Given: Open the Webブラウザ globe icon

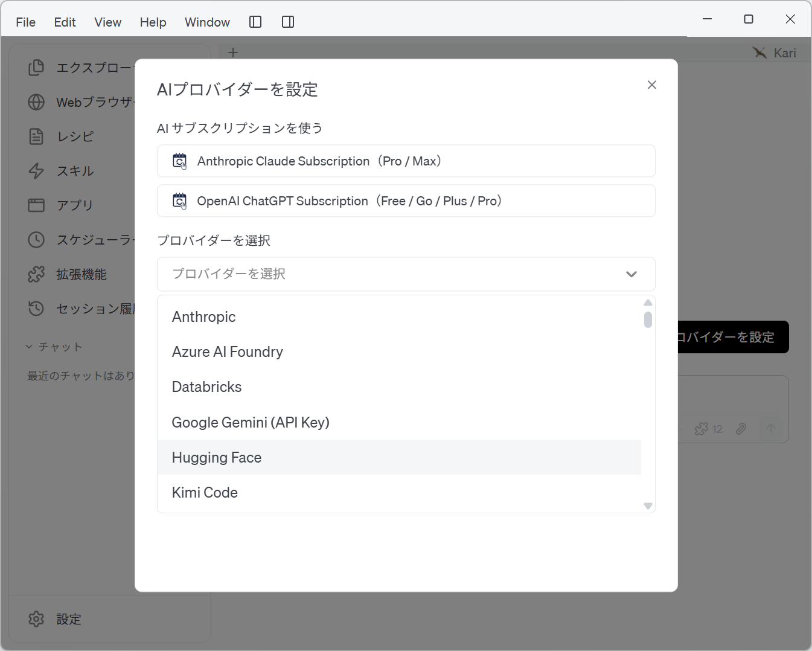Looking at the screenshot, I should (36, 102).
